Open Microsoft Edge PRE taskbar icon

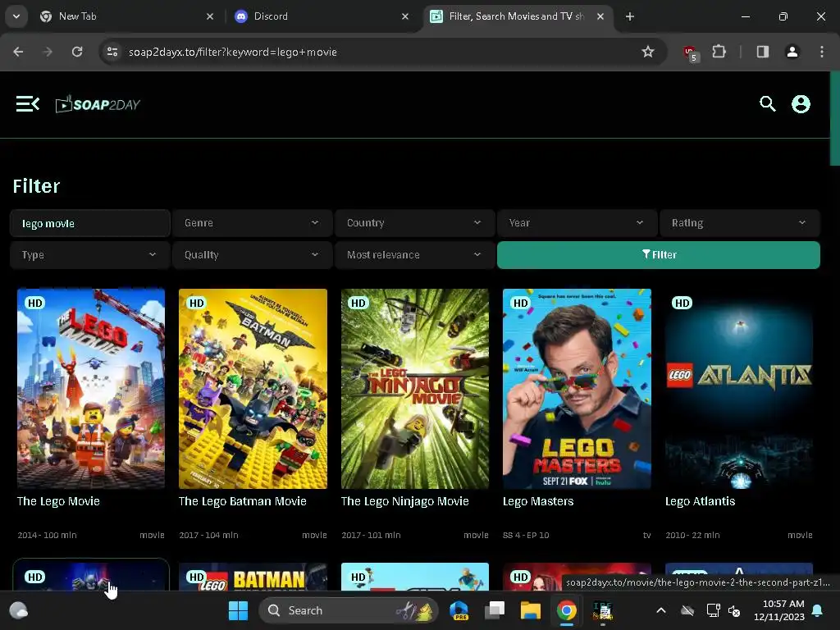pyautogui.click(x=459, y=610)
